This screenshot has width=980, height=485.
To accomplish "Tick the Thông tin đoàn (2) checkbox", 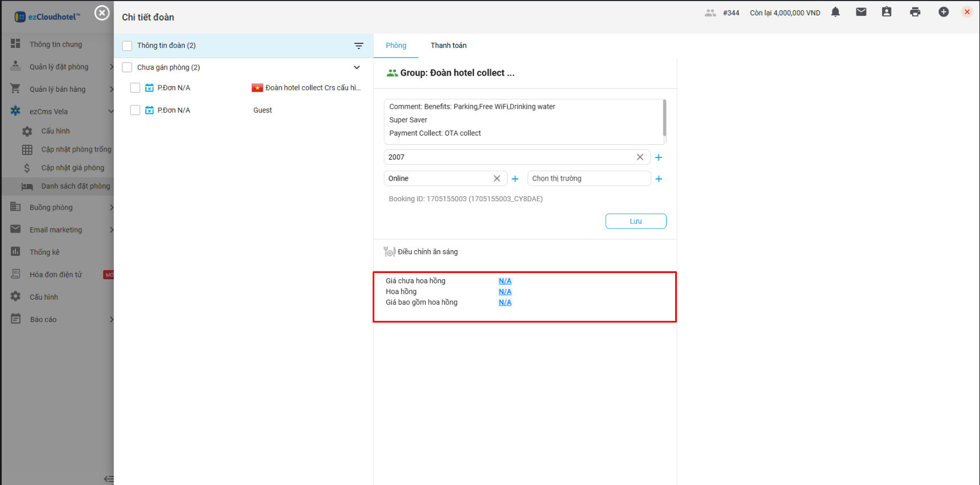I will [127, 46].
